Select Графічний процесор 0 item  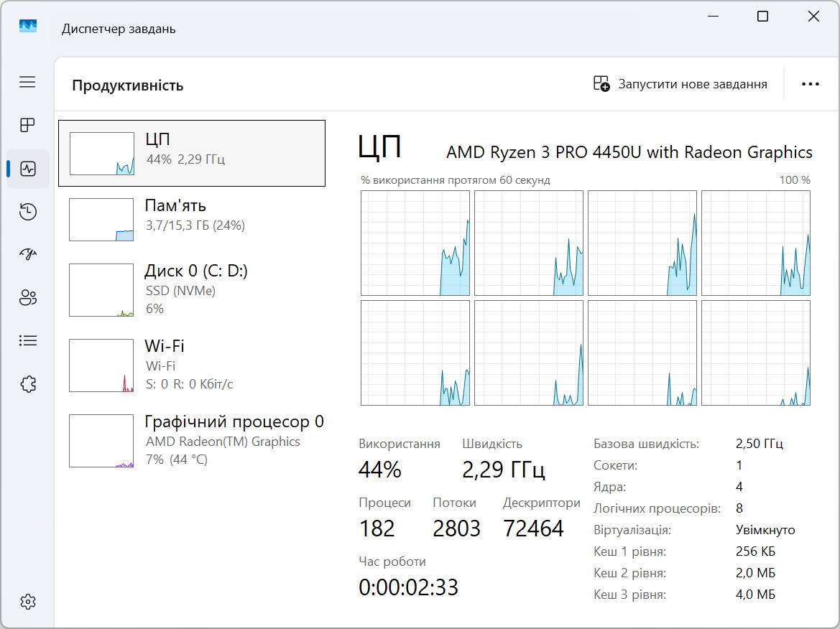coord(192,441)
